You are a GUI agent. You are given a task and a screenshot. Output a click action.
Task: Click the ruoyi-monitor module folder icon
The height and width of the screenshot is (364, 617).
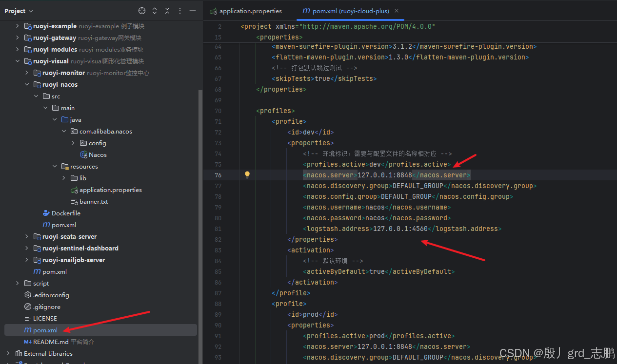pos(37,73)
